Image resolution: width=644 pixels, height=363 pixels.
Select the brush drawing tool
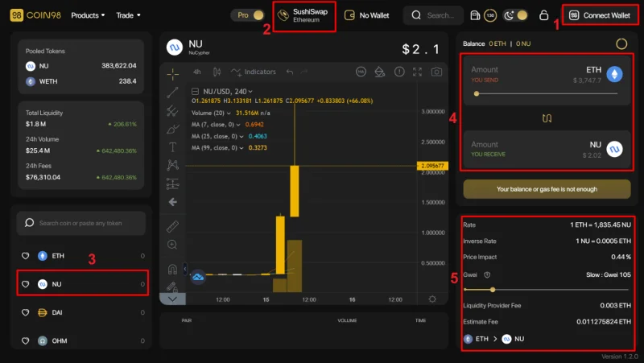[x=172, y=129]
